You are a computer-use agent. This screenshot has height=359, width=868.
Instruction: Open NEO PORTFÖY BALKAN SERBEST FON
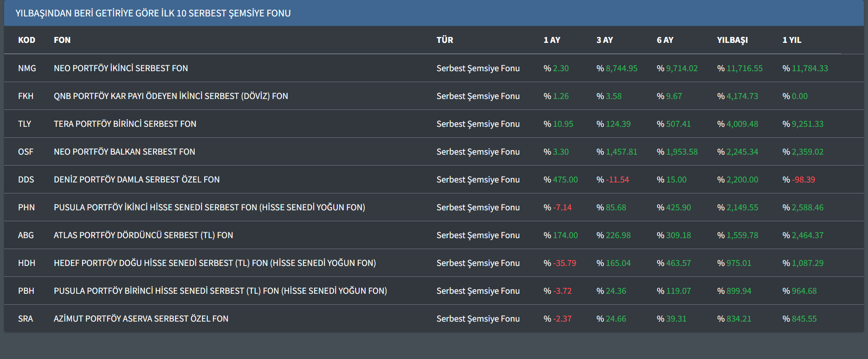click(x=124, y=152)
